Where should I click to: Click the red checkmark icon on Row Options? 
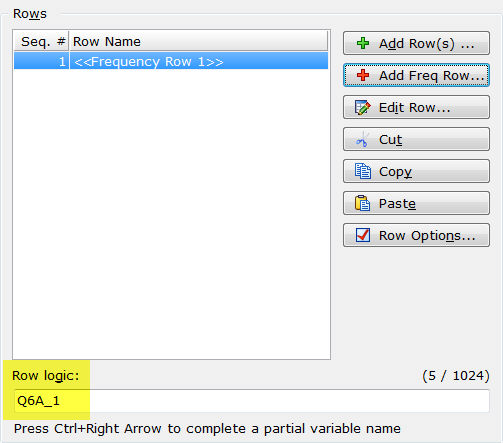(x=363, y=235)
